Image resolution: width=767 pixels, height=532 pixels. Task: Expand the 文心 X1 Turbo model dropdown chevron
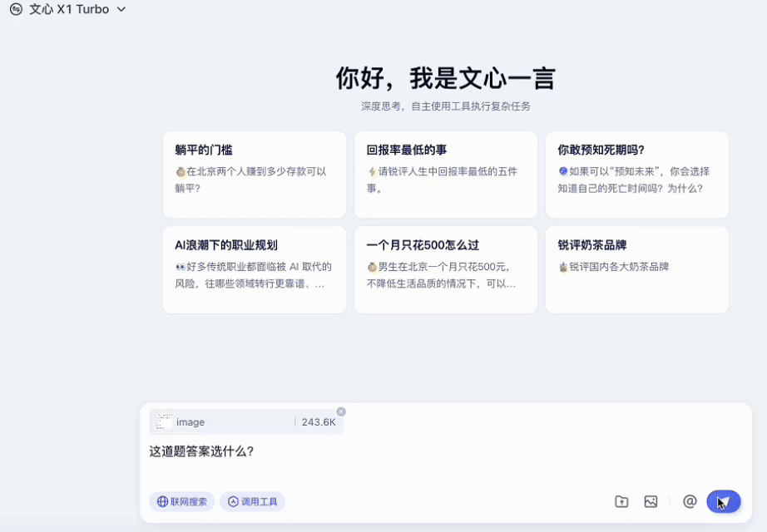pos(121,9)
